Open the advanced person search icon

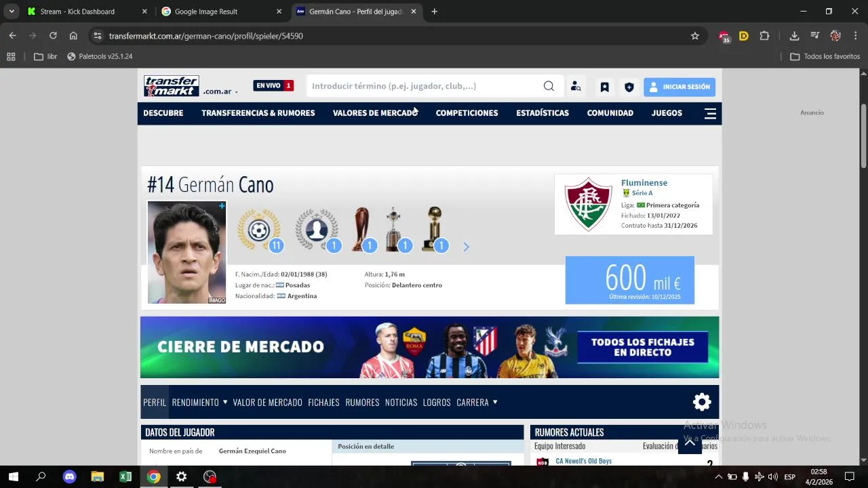click(x=576, y=87)
